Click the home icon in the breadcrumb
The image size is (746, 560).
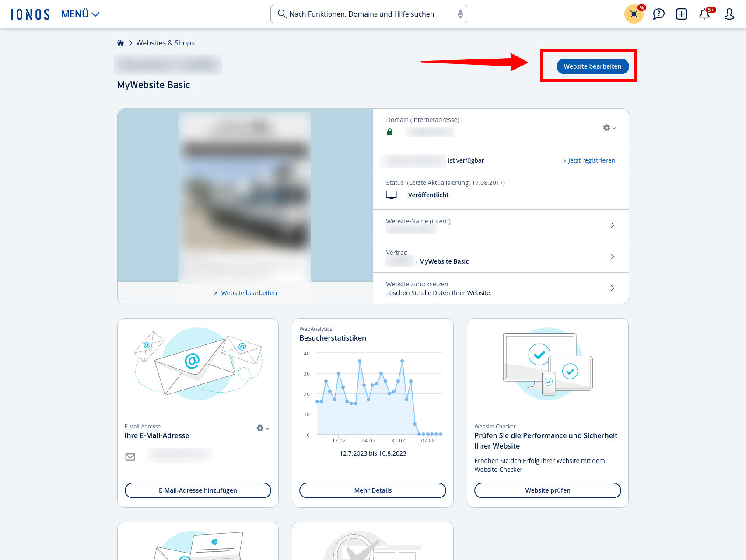coord(120,42)
